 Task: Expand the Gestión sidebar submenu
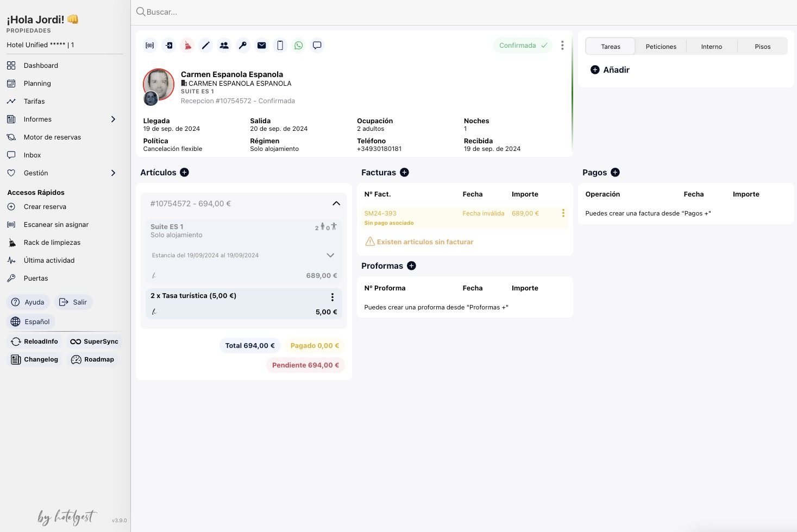(x=113, y=173)
